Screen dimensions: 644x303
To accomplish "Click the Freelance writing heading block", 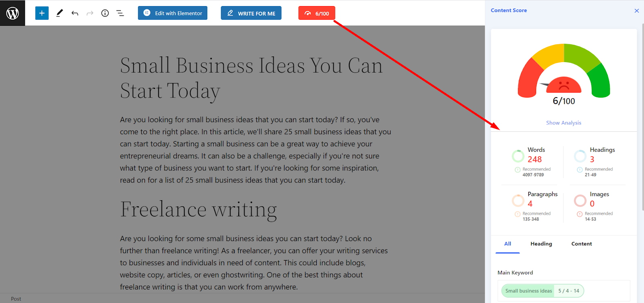I will pos(198,210).
